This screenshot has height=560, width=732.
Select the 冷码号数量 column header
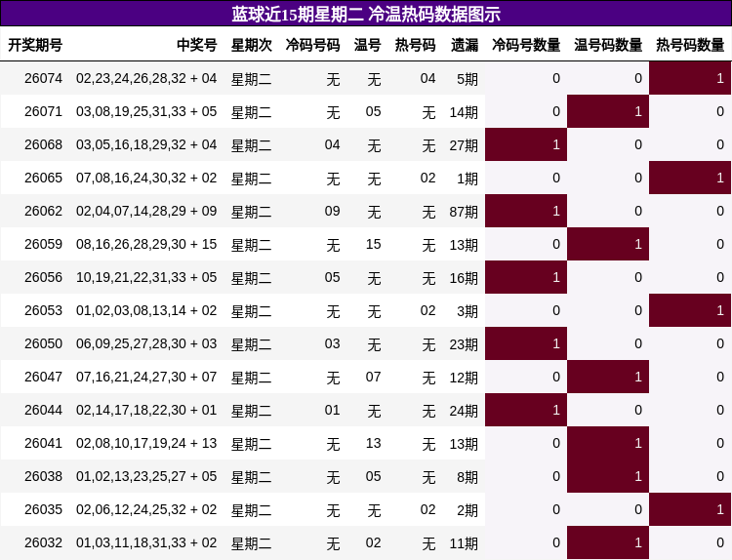[526, 45]
